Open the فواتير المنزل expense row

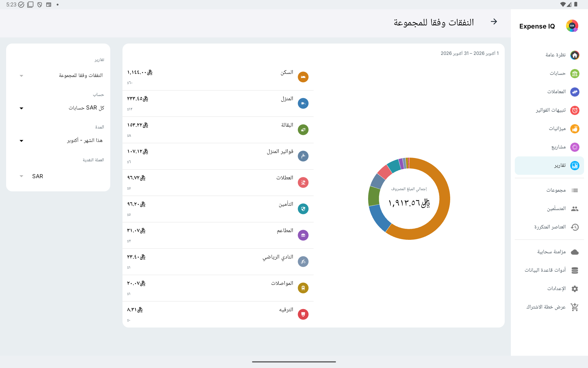click(218, 156)
